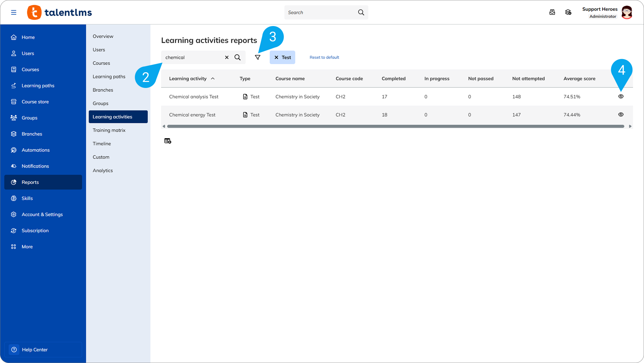Open the layers icon beside the inbox
This screenshot has width=644, height=363.
coord(568,12)
